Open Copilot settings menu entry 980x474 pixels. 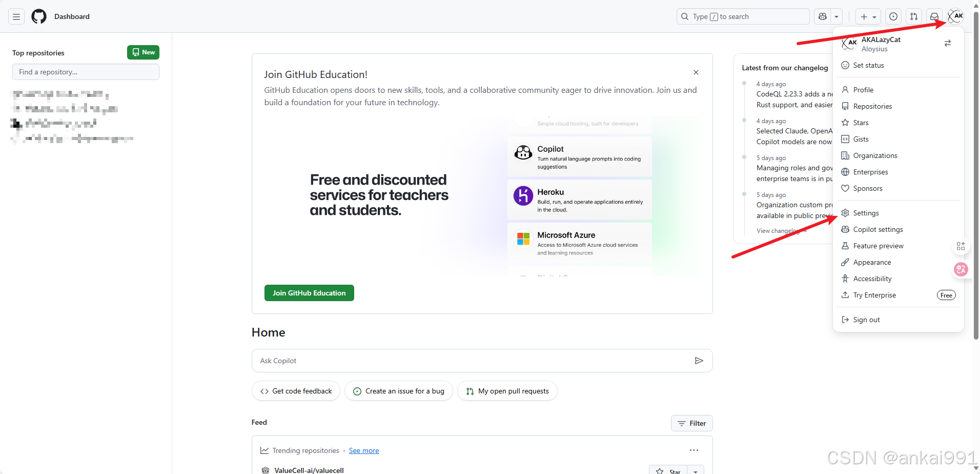pyautogui.click(x=899, y=229)
